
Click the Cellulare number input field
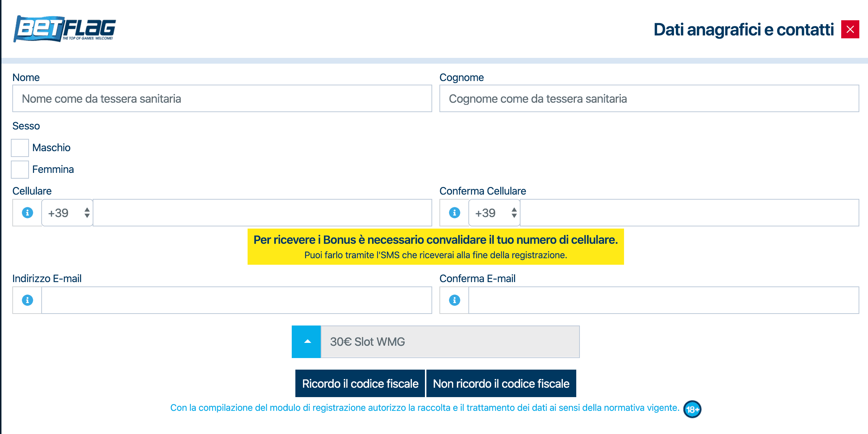coord(262,213)
